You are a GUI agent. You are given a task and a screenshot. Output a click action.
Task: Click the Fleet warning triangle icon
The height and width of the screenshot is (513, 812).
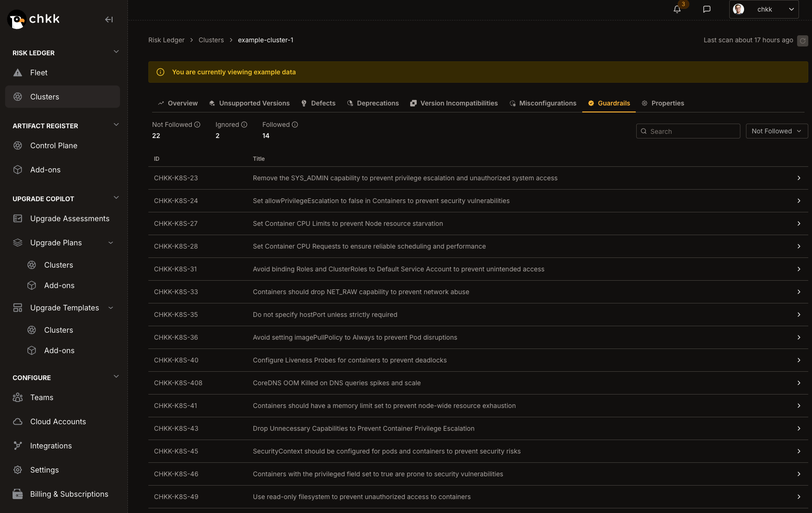coord(18,72)
